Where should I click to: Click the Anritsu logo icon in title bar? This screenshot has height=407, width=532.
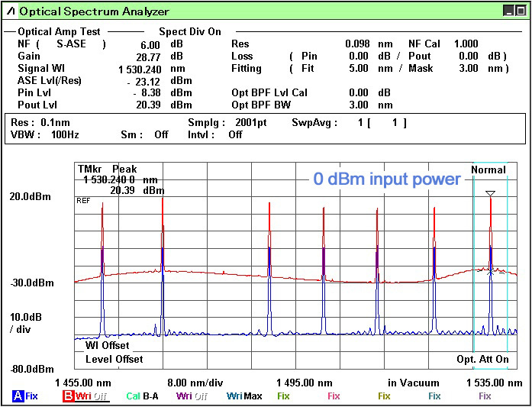click(10, 11)
